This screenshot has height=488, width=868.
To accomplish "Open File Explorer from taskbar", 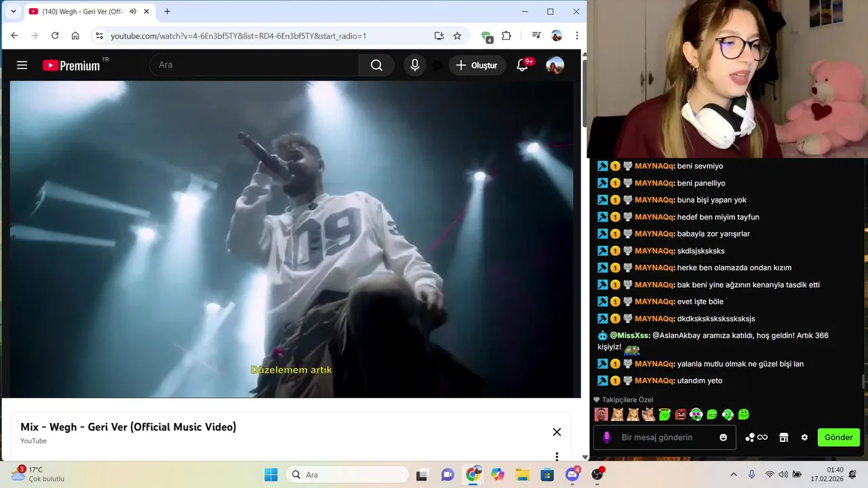I will 522,474.
